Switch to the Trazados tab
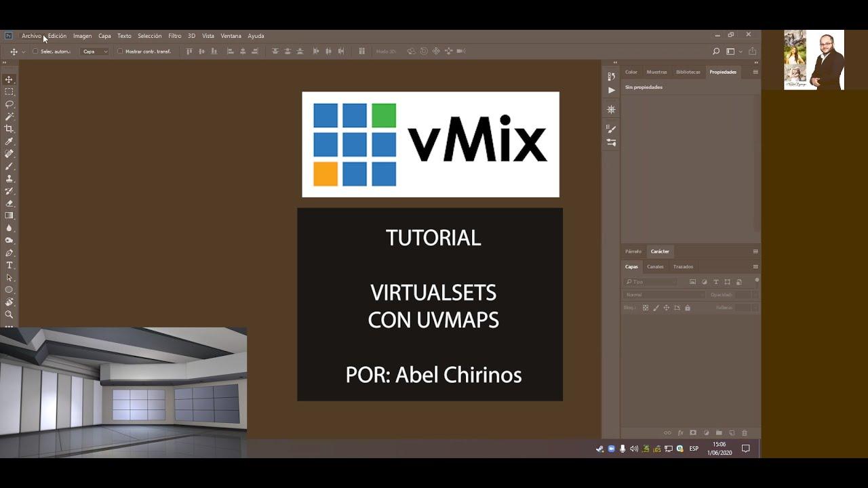Image resolution: width=868 pixels, height=488 pixels. coord(683,267)
